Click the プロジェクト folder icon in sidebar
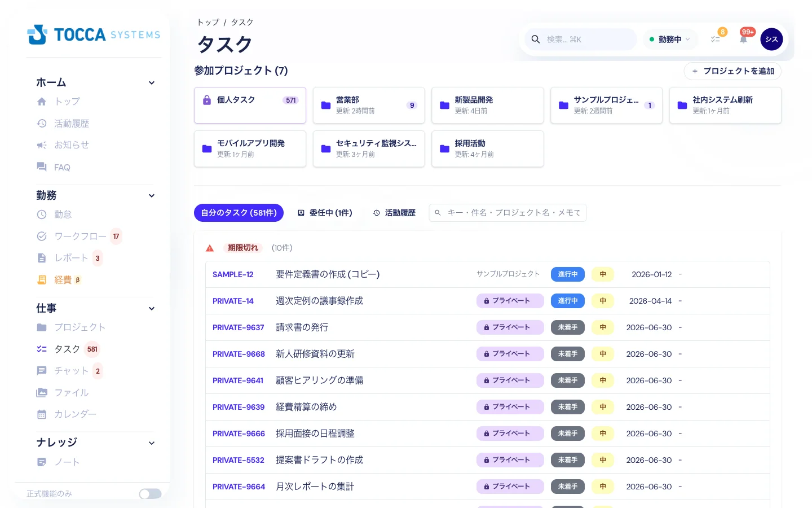This screenshot has width=812, height=508. (42, 327)
